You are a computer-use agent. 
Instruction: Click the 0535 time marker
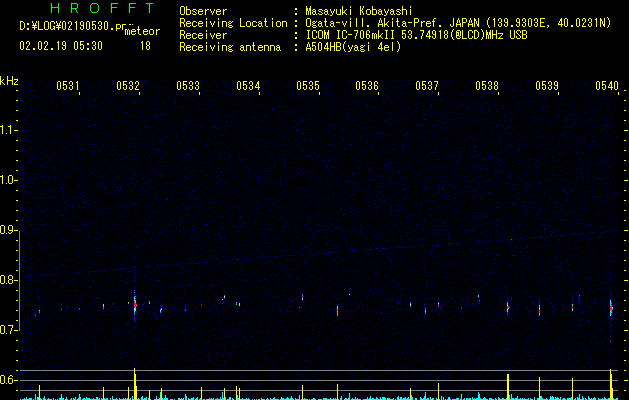tap(308, 86)
